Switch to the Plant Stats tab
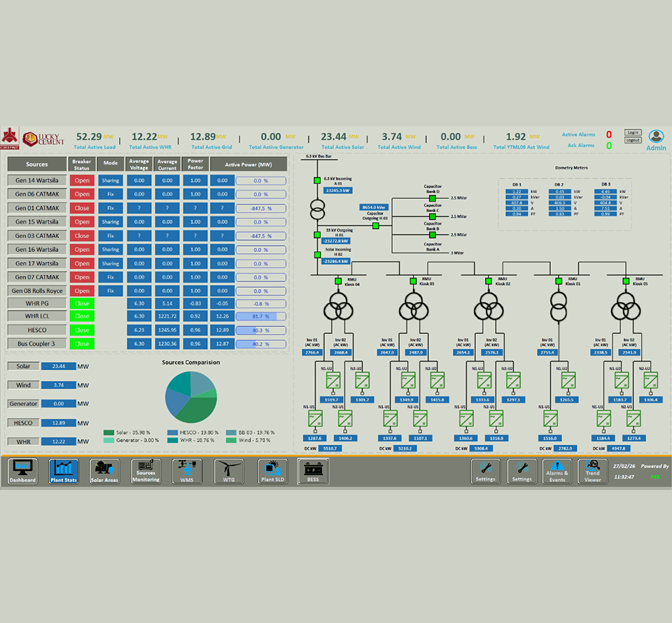 point(64,472)
